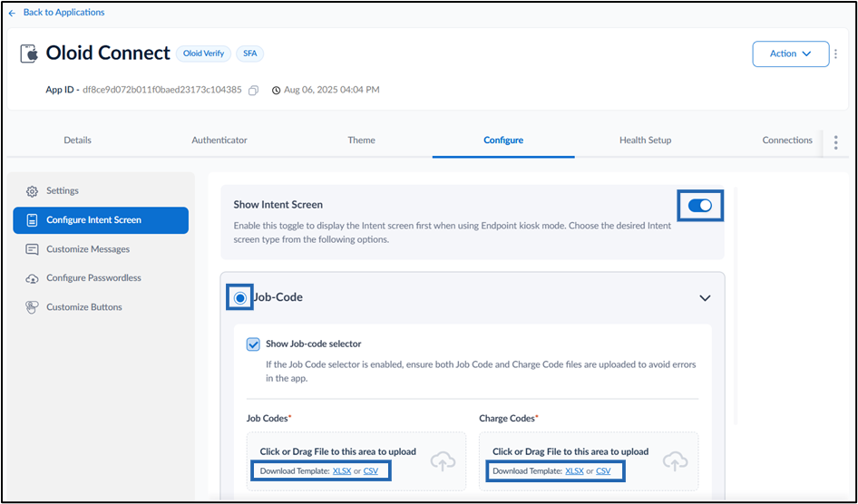Click the App ID value text
This screenshot has width=858, height=504.
[x=162, y=91]
